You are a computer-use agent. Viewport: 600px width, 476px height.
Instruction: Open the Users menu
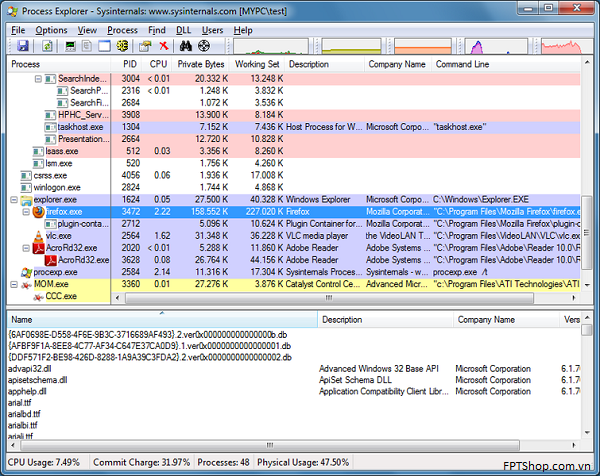pyautogui.click(x=212, y=30)
